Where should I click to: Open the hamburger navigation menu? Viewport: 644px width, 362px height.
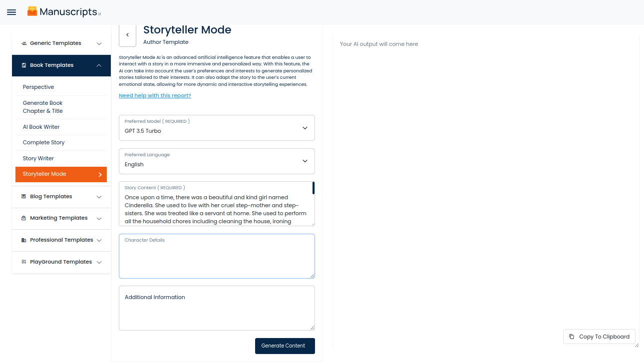[11, 12]
